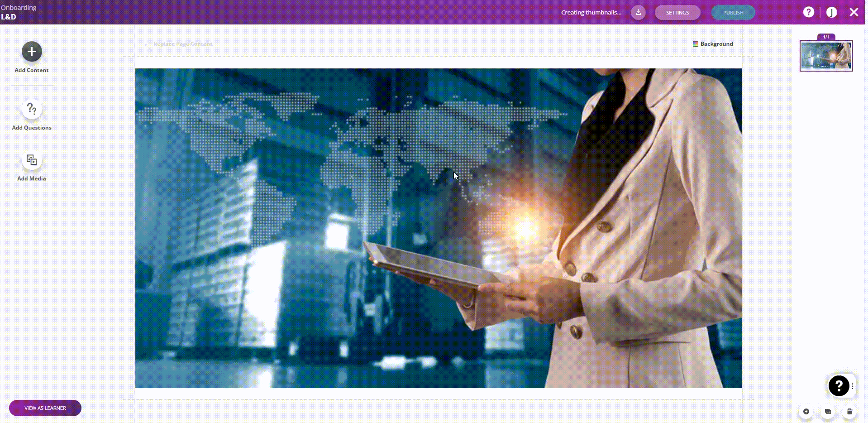Open the Background color picker

713,44
